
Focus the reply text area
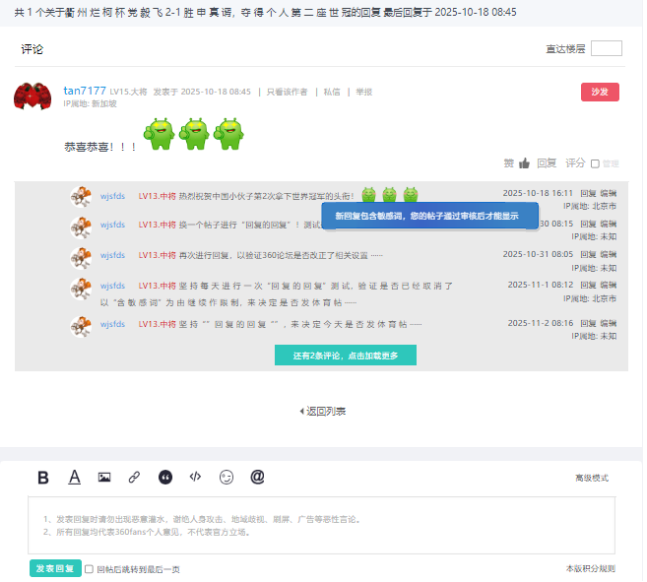[321, 525]
